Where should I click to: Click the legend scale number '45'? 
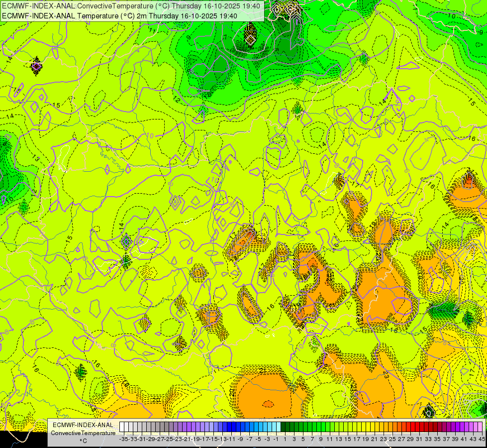tap(482, 439)
